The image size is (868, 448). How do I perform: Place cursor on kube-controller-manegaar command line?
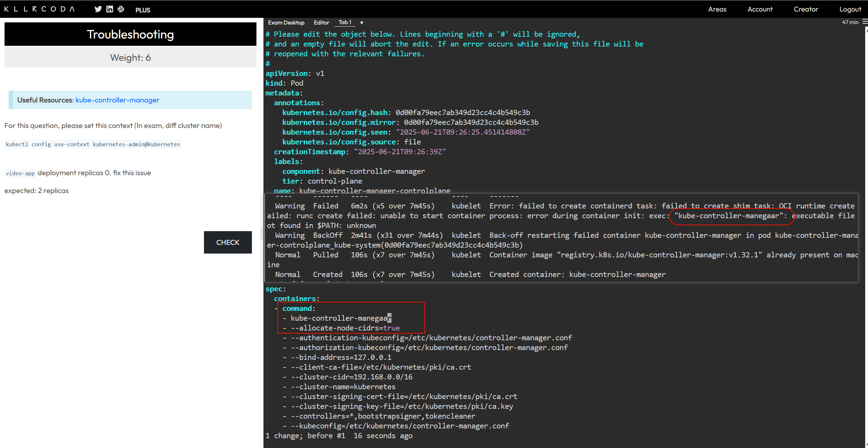coord(341,318)
